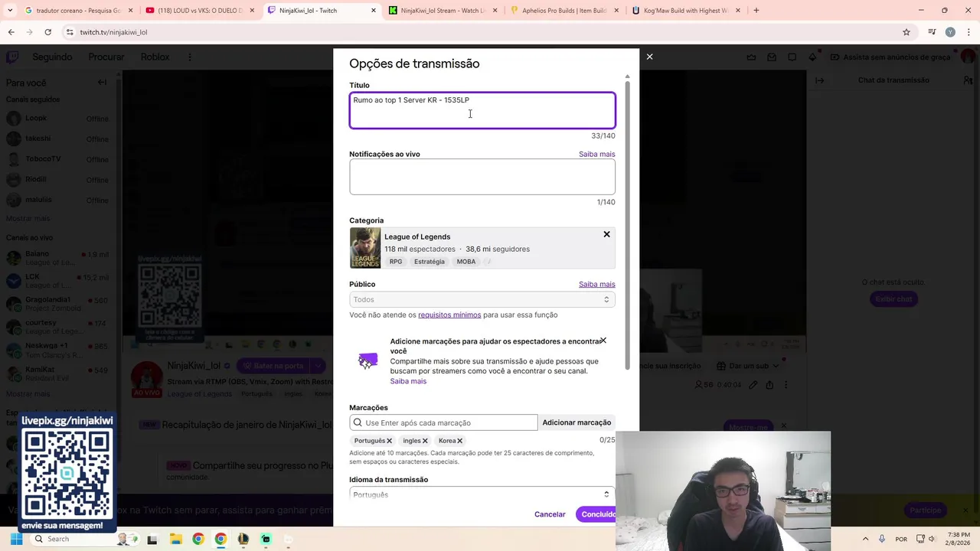The image size is (980, 551).
Task: Click the Marcações search input
Action: pyautogui.click(x=444, y=422)
